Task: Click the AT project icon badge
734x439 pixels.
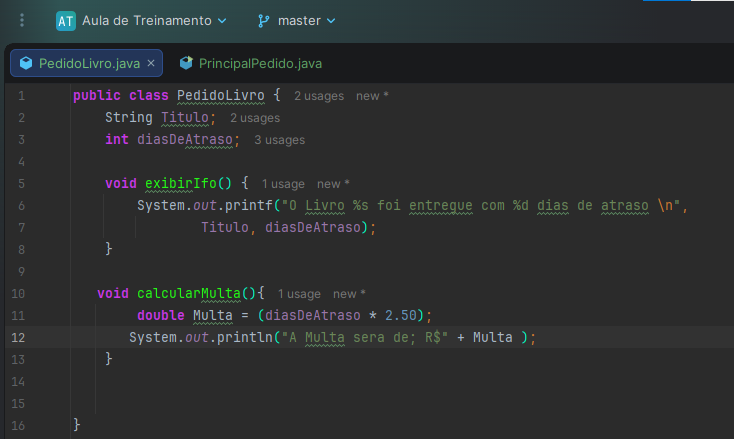Action: pyautogui.click(x=66, y=21)
